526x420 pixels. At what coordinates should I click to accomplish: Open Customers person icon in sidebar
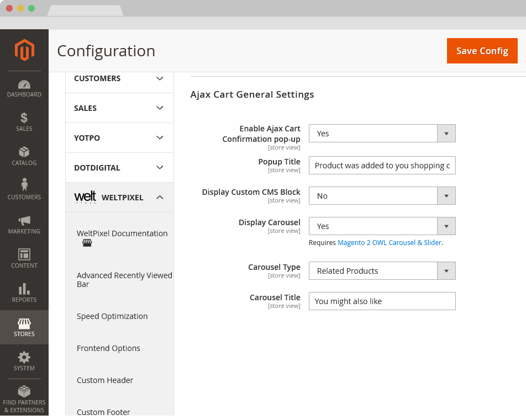click(x=24, y=185)
